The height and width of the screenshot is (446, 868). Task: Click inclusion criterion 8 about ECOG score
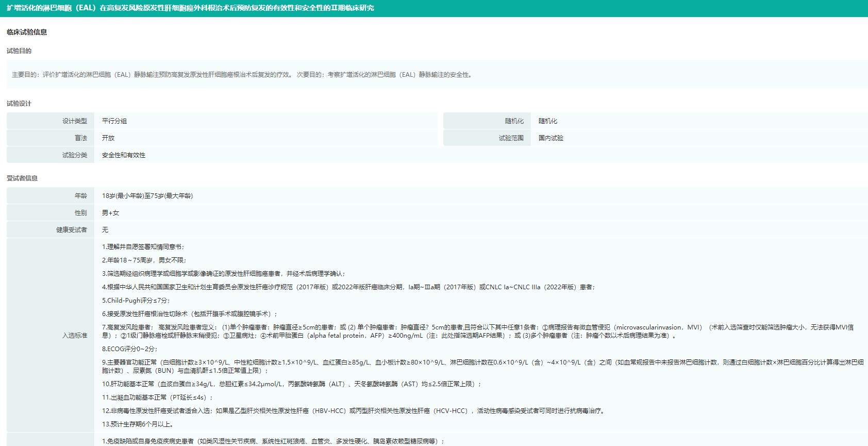[129, 349]
